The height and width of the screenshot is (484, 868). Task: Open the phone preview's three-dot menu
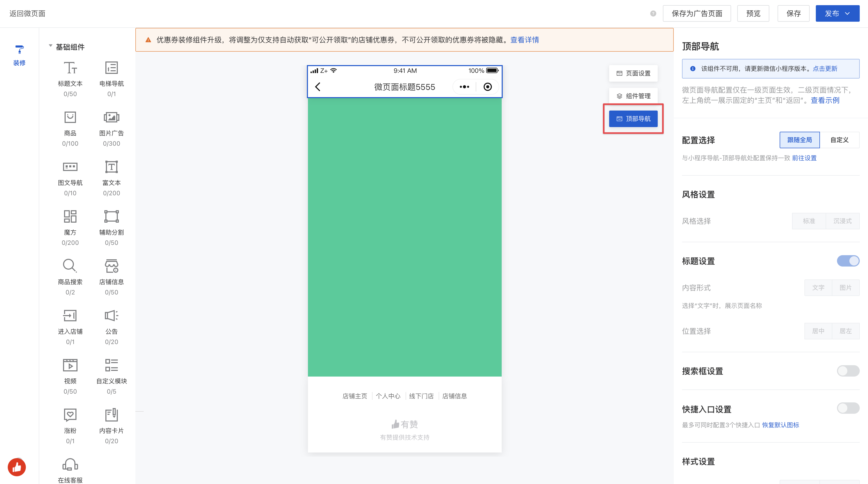coord(464,87)
